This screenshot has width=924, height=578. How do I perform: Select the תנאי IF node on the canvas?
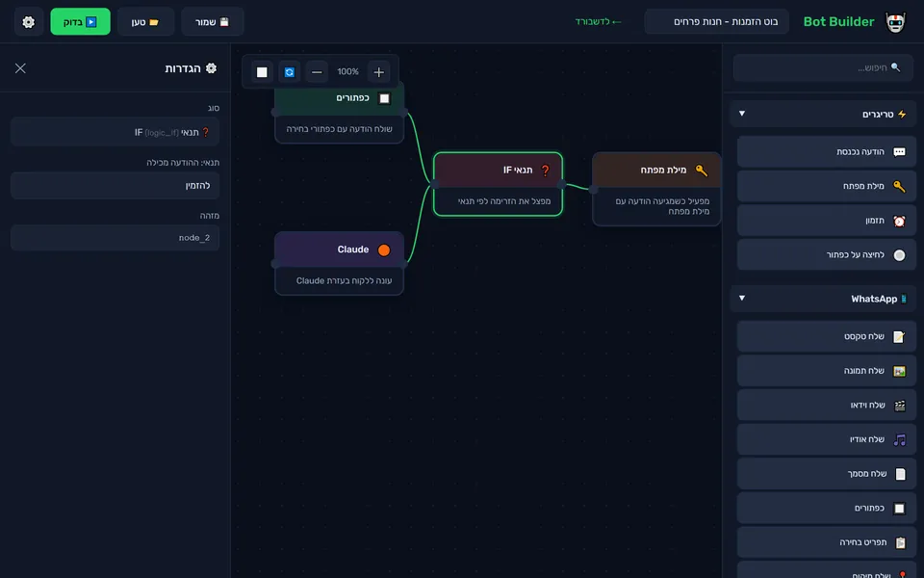pos(498,184)
